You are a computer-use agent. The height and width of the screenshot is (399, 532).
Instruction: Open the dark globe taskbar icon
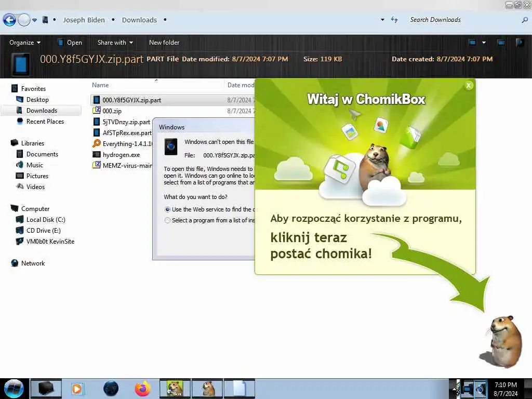(x=111, y=389)
